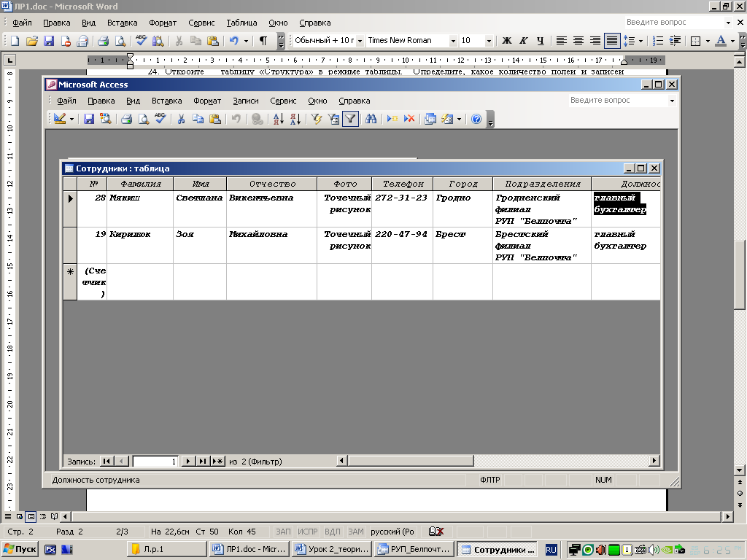The image size is (747, 560).
Task: Click Access Sort Ascending icon
Action: [x=278, y=119]
